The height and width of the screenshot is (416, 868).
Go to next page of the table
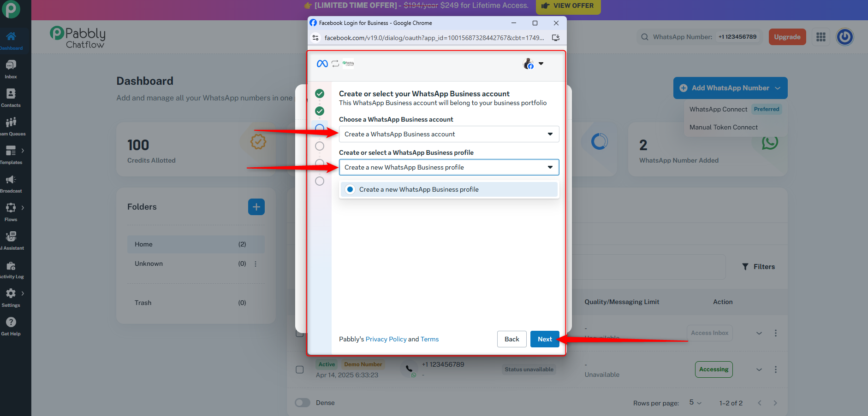coord(775,403)
